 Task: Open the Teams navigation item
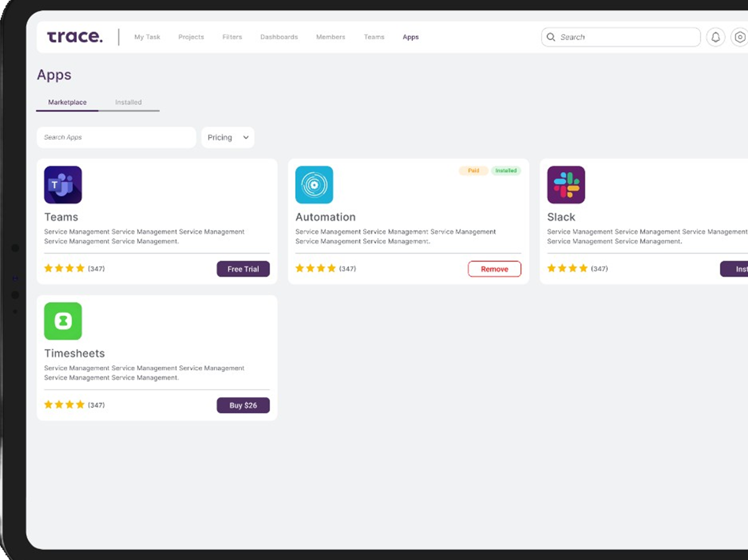[x=374, y=37]
